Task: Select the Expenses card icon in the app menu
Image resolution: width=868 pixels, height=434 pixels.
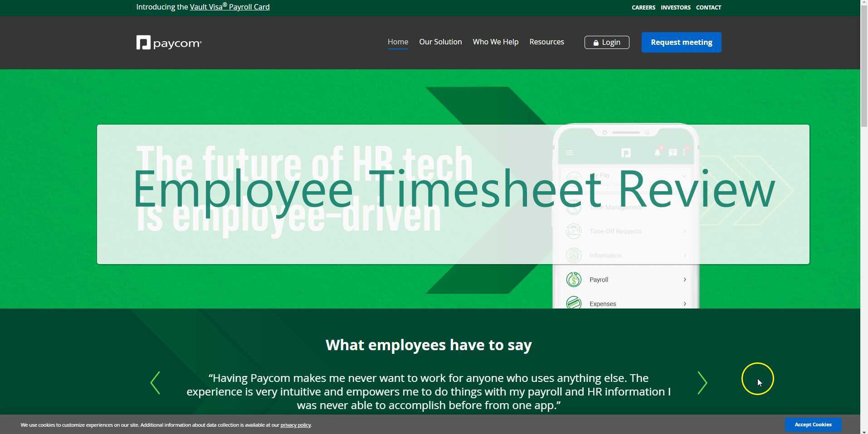Action: point(573,303)
